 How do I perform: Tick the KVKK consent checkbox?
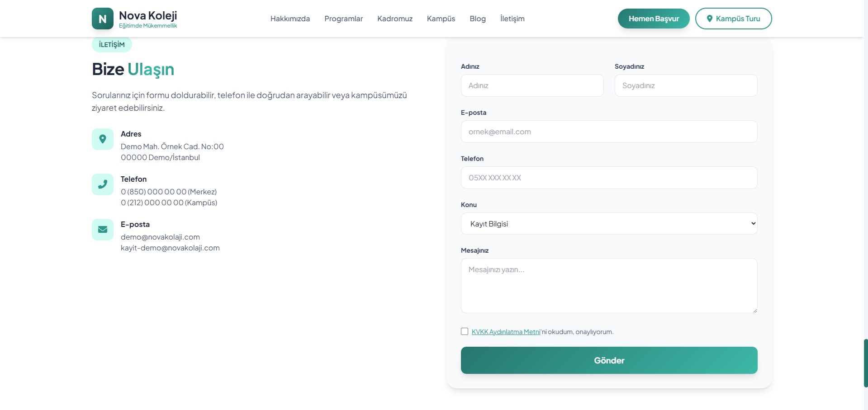pos(465,331)
